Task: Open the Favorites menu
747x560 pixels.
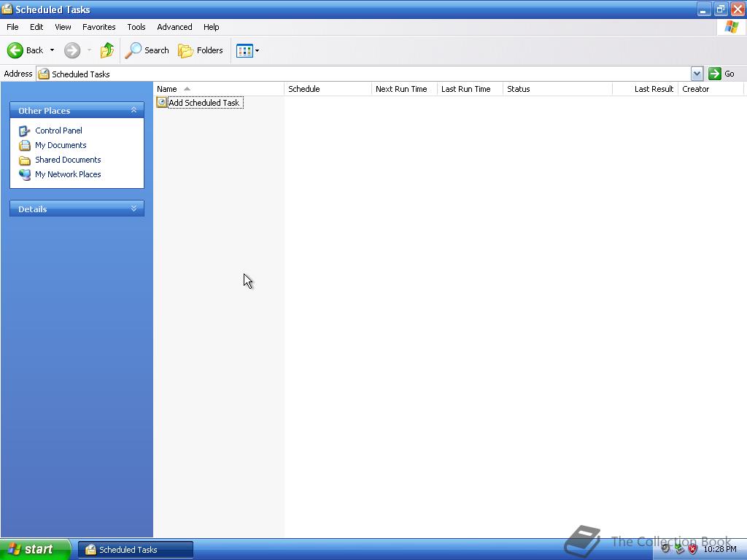Action: [x=98, y=27]
